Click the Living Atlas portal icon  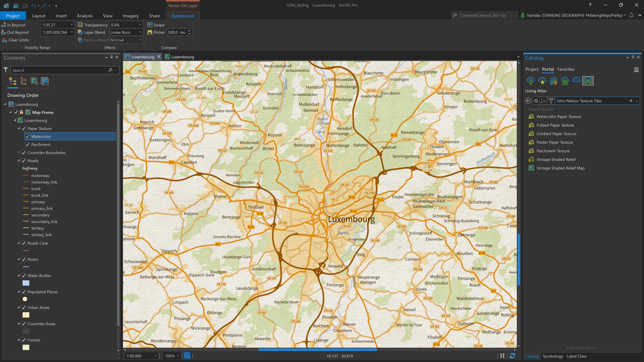tap(587, 81)
